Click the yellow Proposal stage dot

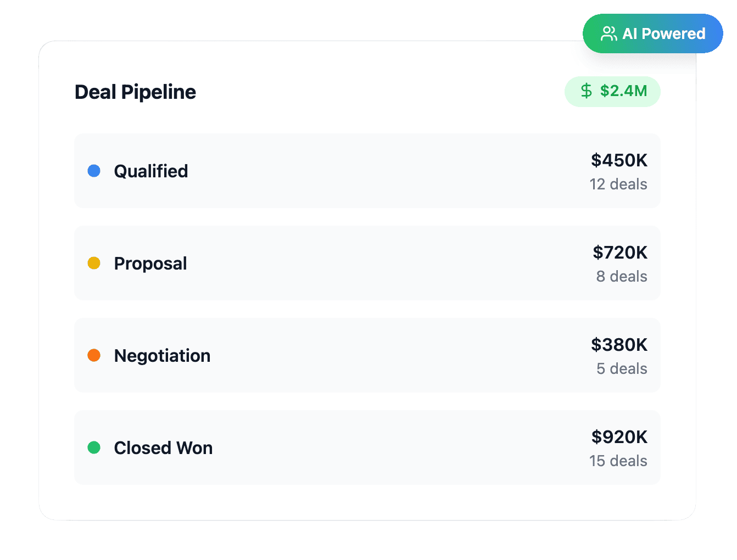pos(94,263)
